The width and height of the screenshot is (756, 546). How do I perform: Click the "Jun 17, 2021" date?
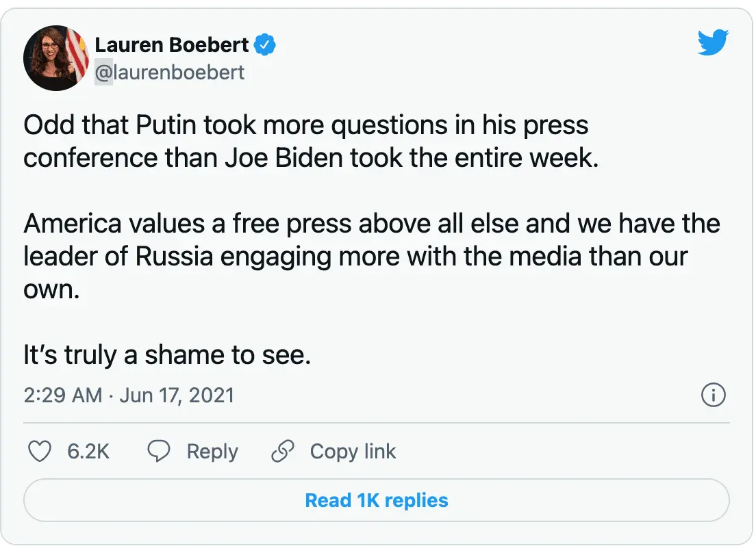(x=177, y=395)
